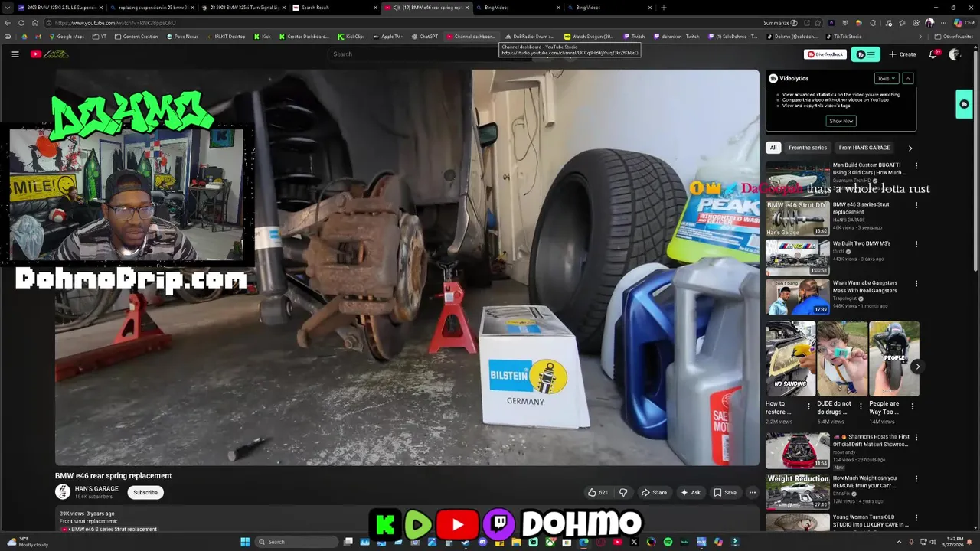This screenshot has width=980, height=551.
Task: Click the browser address bar
Action: click(398, 23)
